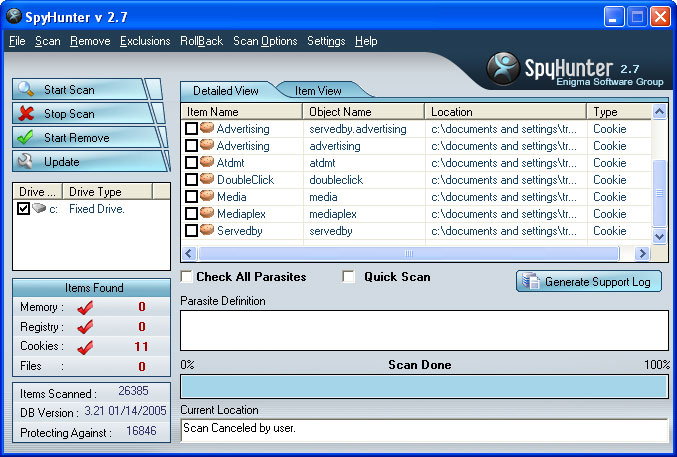This screenshot has width=677, height=457.
Task: Click the results list scroll down arrow
Action: pyautogui.click(x=659, y=236)
